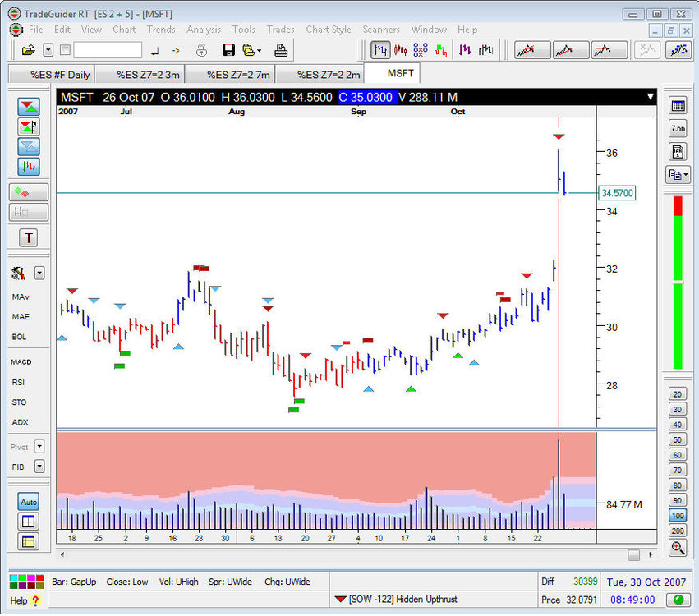Switch to the candlestick chart style icon
699x616 pixels.
[x=400, y=50]
